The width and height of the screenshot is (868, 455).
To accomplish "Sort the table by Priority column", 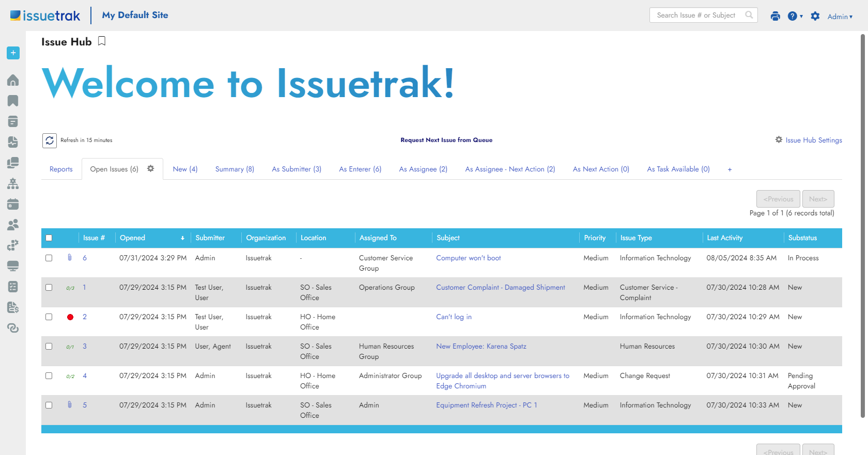I will coord(595,238).
